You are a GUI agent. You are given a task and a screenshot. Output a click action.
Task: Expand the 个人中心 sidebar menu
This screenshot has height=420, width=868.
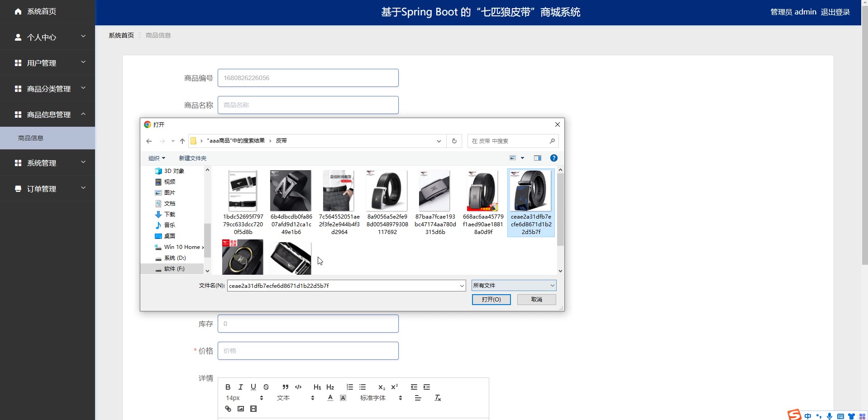click(x=48, y=37)
